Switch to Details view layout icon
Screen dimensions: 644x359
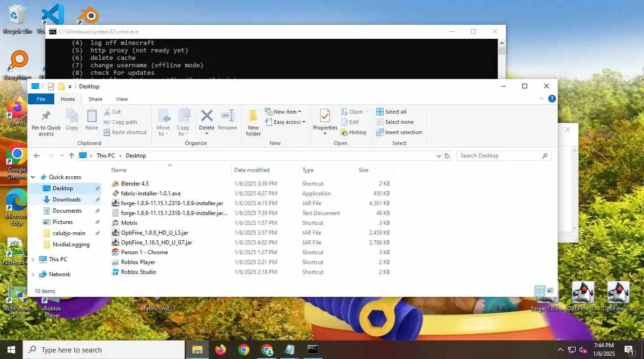click(x=540, y=291)
